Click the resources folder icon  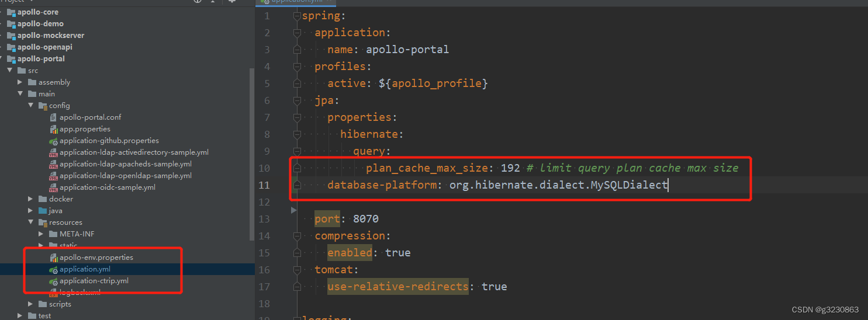43,222
